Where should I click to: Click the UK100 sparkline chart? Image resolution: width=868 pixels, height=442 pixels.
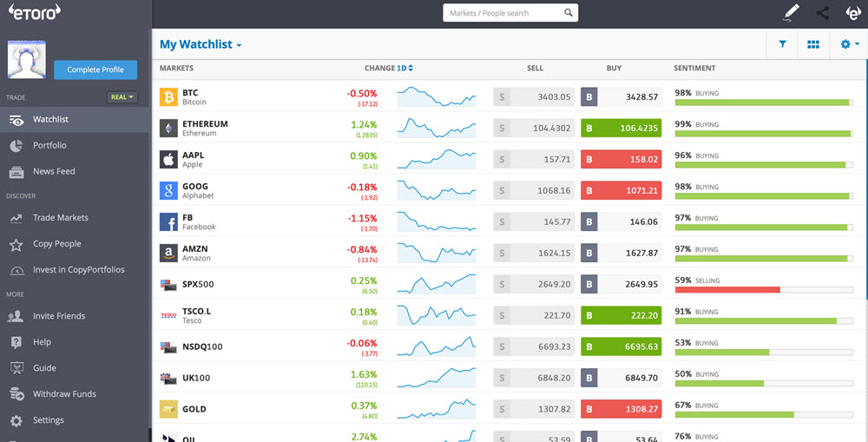(x=437, y=377)
